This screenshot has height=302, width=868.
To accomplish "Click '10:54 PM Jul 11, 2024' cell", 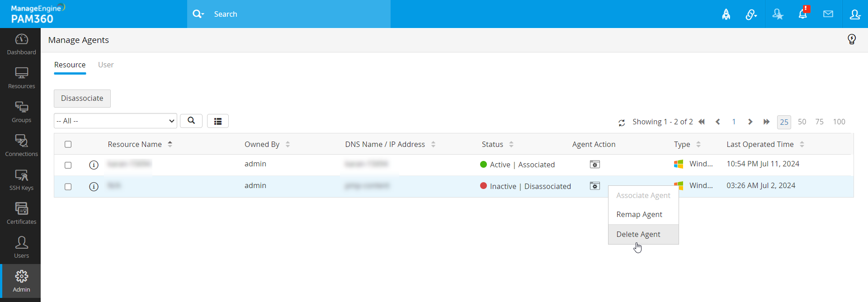I will [763, 164].
